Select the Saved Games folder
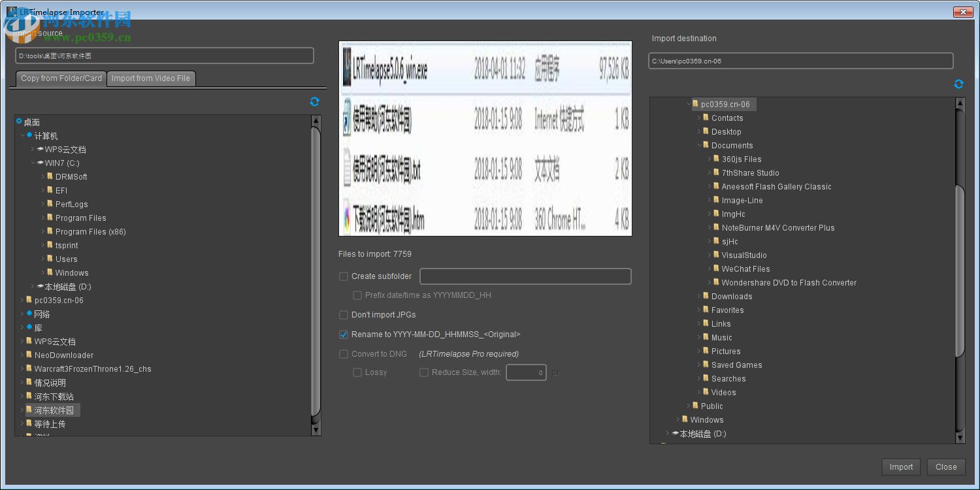This screenshot has width=980, height=490. pos(736,365)
